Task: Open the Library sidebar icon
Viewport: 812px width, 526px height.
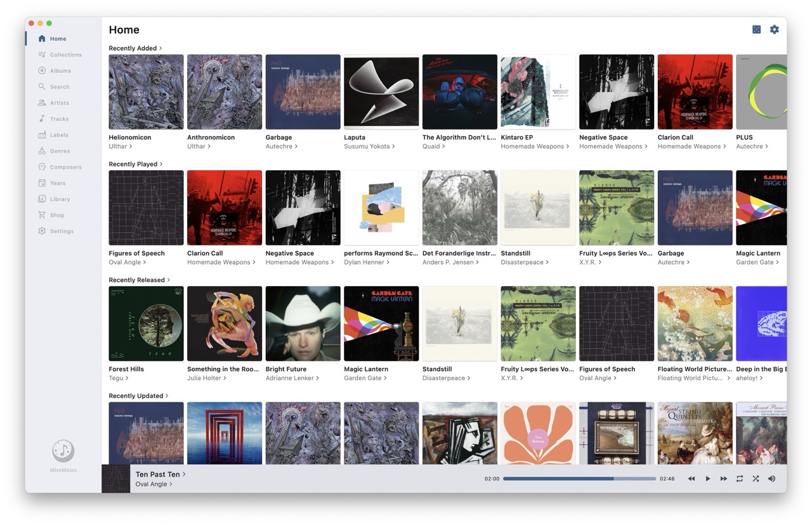Action: coord(42,199)
